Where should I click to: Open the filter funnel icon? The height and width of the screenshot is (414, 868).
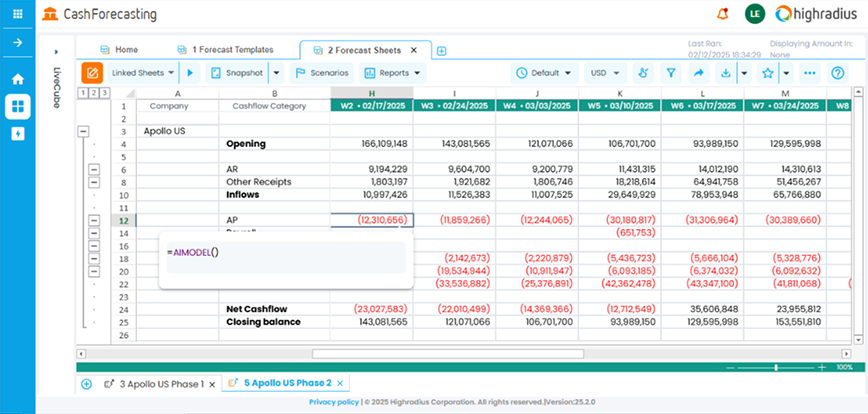pos(670,73)
